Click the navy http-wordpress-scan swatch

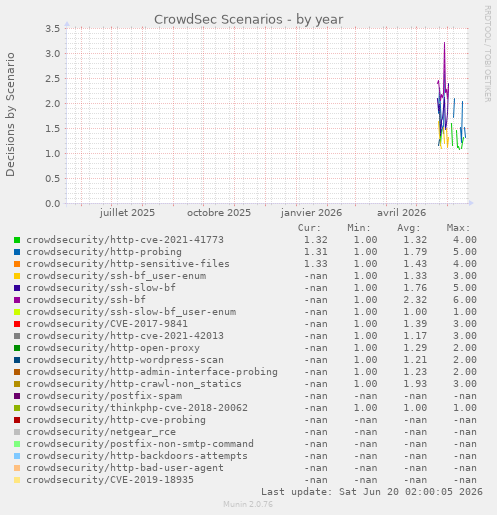tap(17, 360)
